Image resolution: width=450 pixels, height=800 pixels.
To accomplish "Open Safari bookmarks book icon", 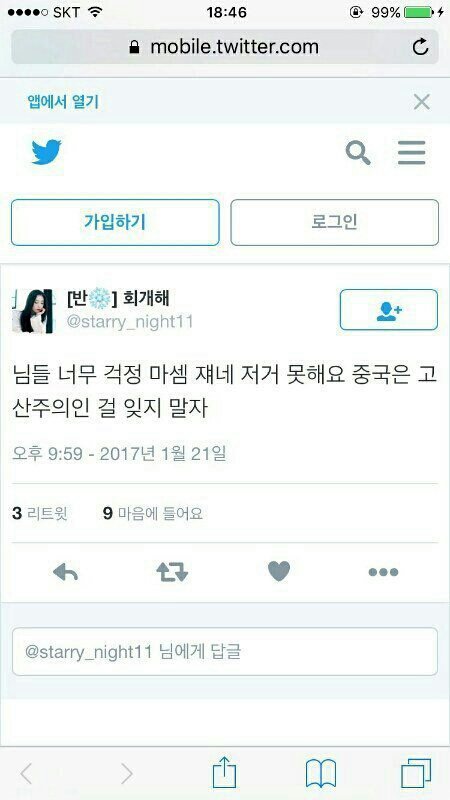I will pos(321,773).
